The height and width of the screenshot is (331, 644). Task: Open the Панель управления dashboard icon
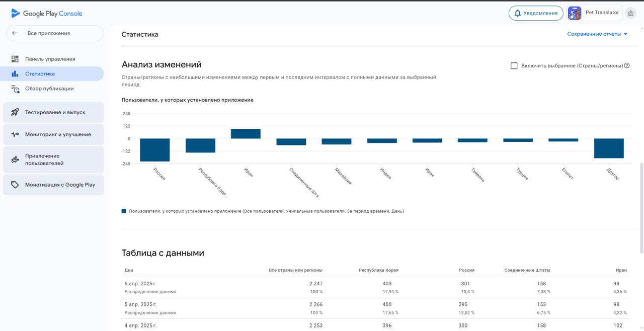tap(16, 59)
